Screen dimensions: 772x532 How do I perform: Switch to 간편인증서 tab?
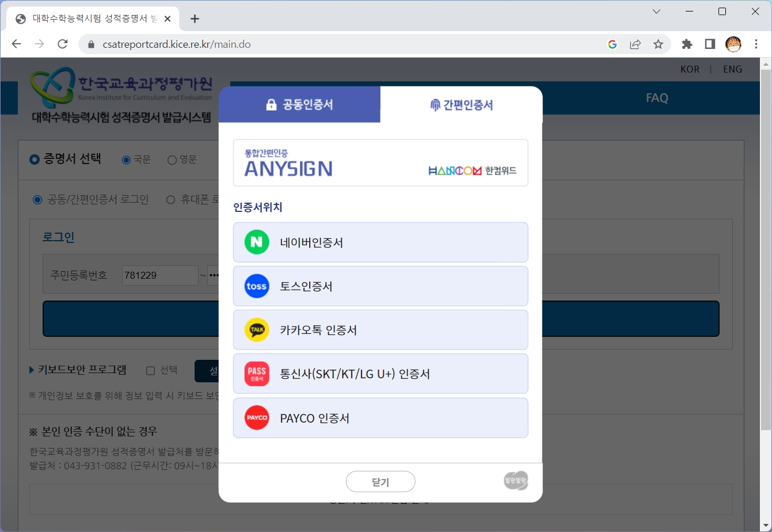click(x=462, y=105)
